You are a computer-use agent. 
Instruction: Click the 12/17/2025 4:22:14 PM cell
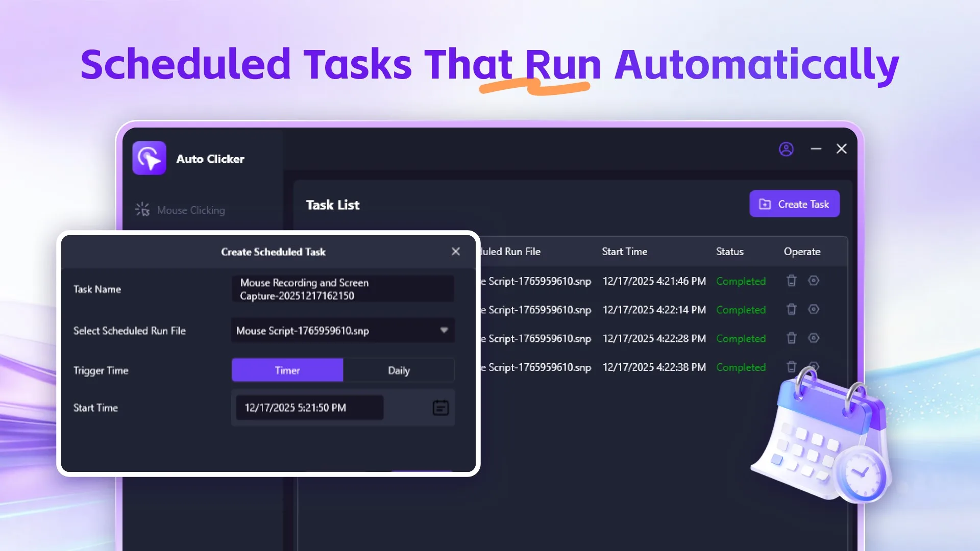coord(654,310)
